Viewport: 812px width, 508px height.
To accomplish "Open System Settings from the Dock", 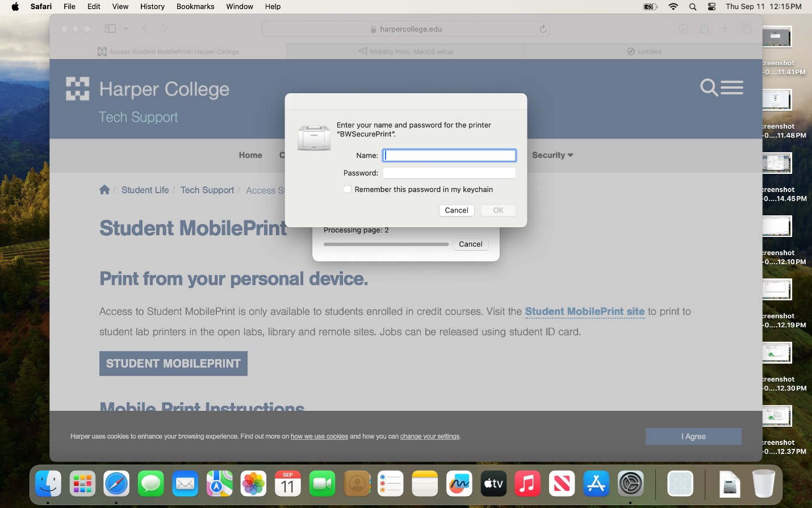I will (x=631, y=484).
